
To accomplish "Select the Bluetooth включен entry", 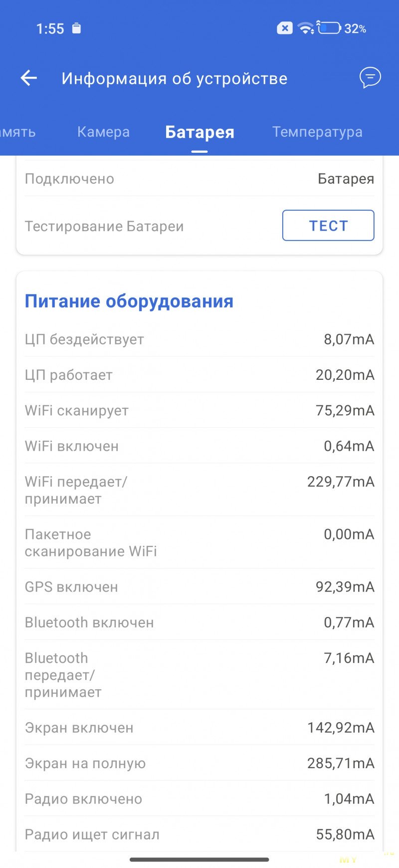I will [x=199, y=622].
